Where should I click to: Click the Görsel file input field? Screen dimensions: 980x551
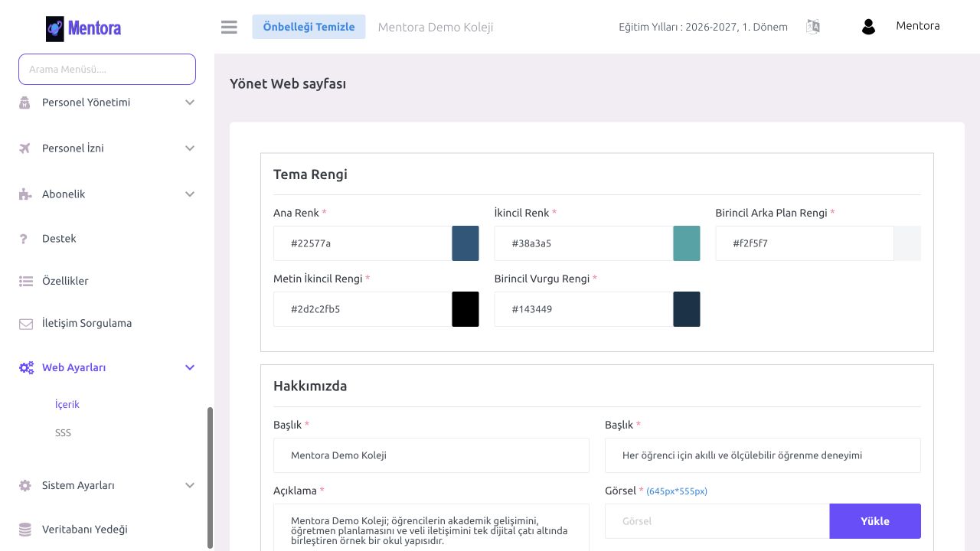pyautogui.click(x=717, y=521)
